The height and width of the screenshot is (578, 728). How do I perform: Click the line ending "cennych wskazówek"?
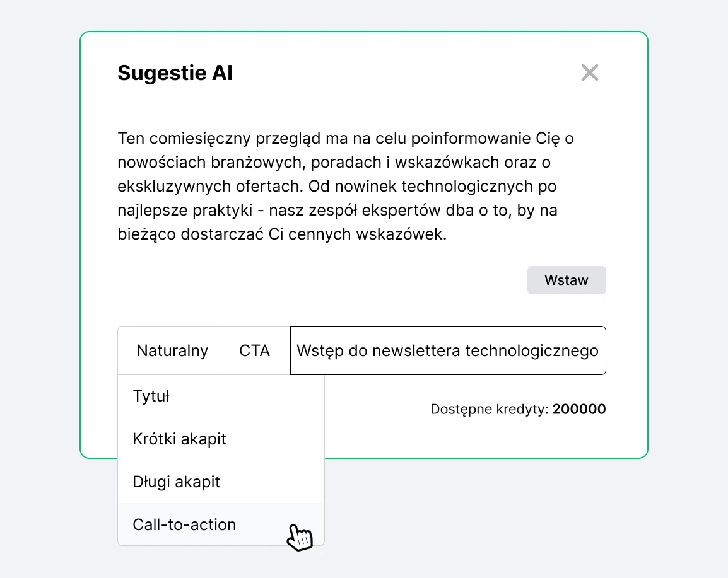tap(282, 235)
